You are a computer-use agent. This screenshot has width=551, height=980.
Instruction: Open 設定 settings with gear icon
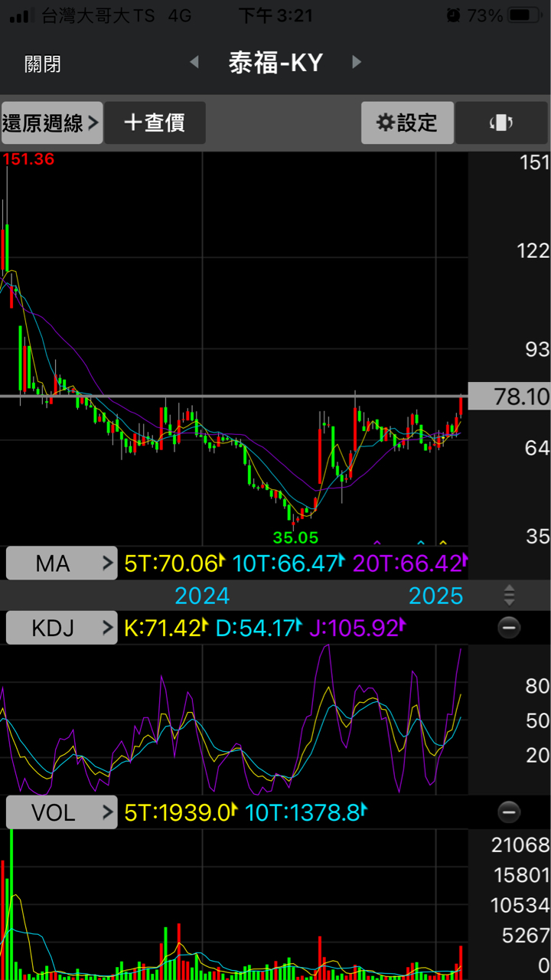click(x=407, y=122)
